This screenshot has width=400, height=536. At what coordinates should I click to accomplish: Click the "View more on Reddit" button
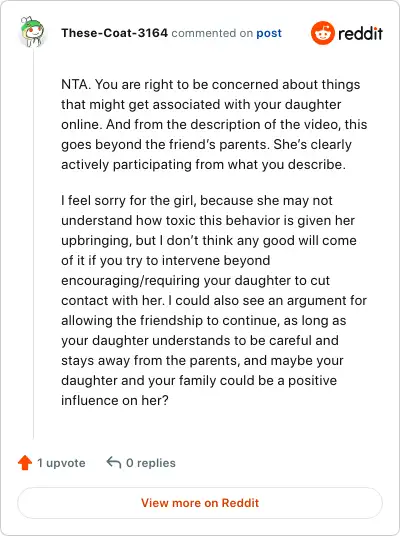click(x=200, y=503)
